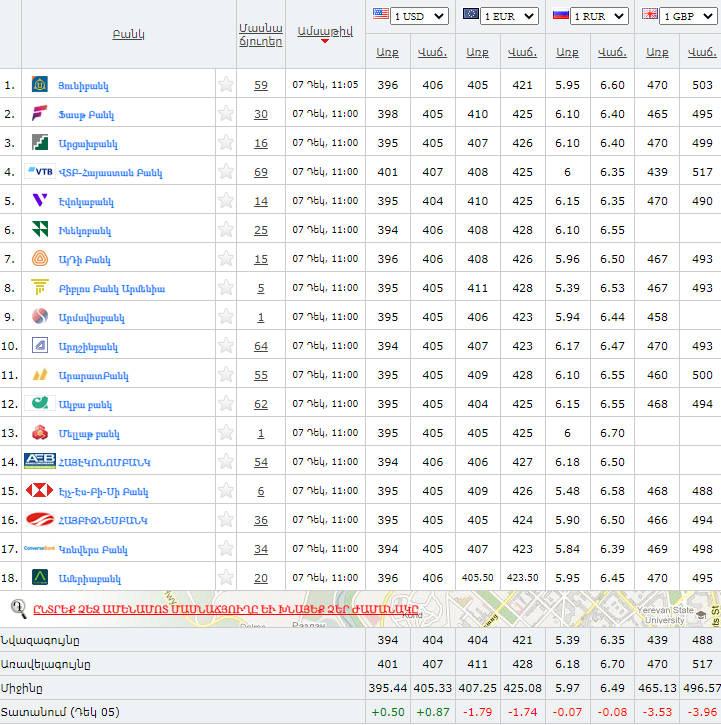This screenshot has width=721, height=725.
Task: Click the VTB bank logo
Action: click(40, 172)
